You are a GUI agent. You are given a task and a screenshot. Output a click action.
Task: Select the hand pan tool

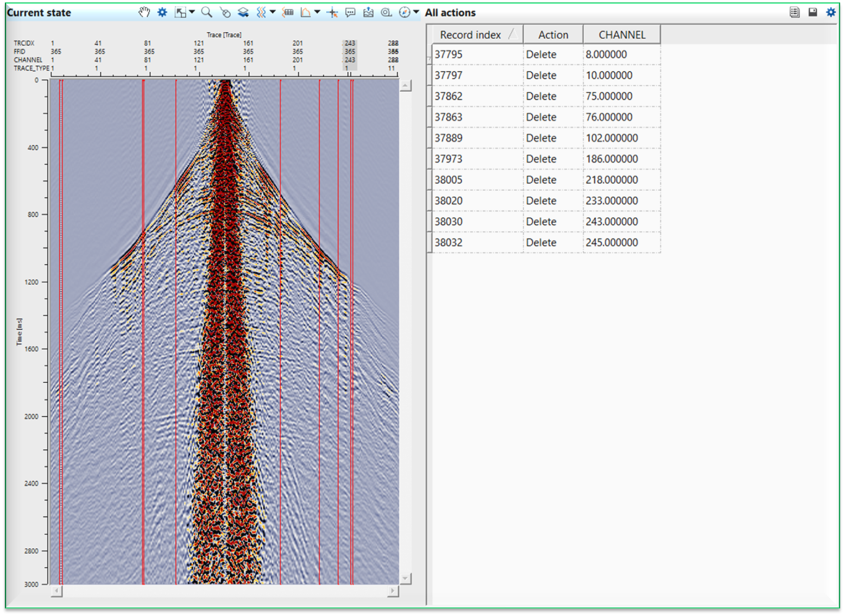[x=144, y=11]
